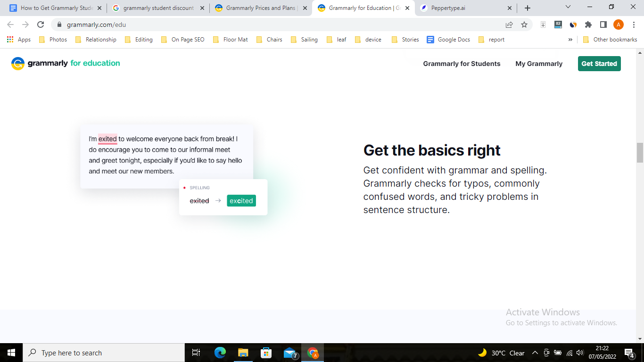Click the volume icon in system tray
Screen dimensions: 644x362
pyautogui.click(x=580, y=353)
